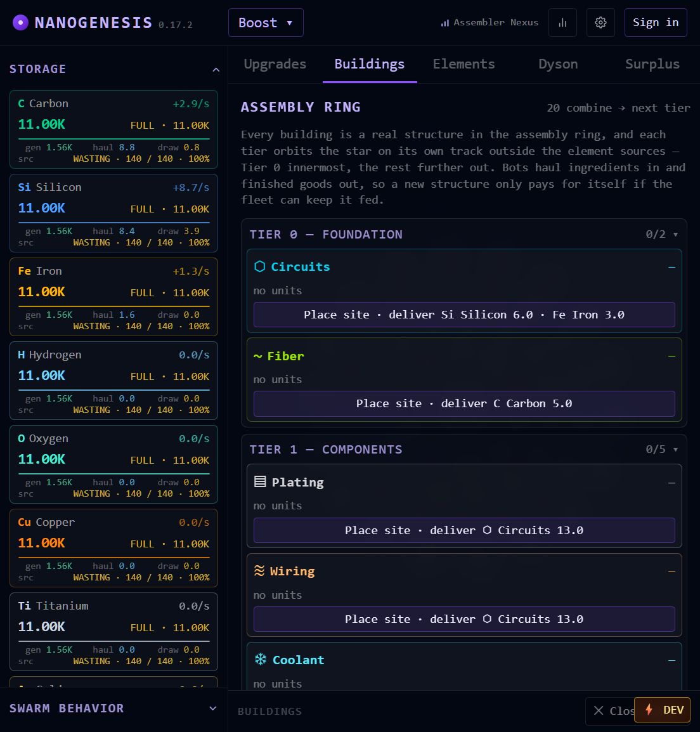Collapse the Fiber building card
This screenshot has width=700, height=732.
click(671, 356)
